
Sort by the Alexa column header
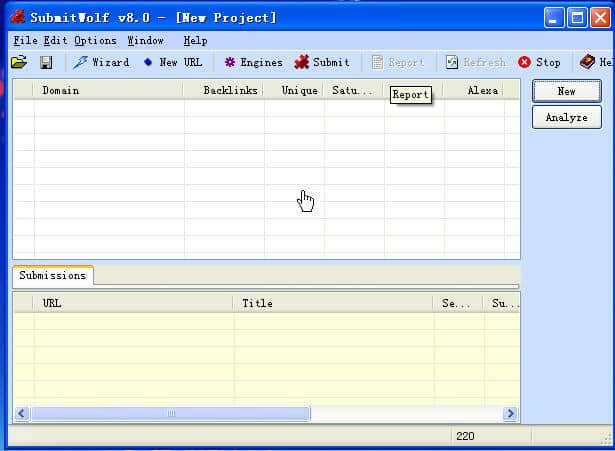[473, 90]
